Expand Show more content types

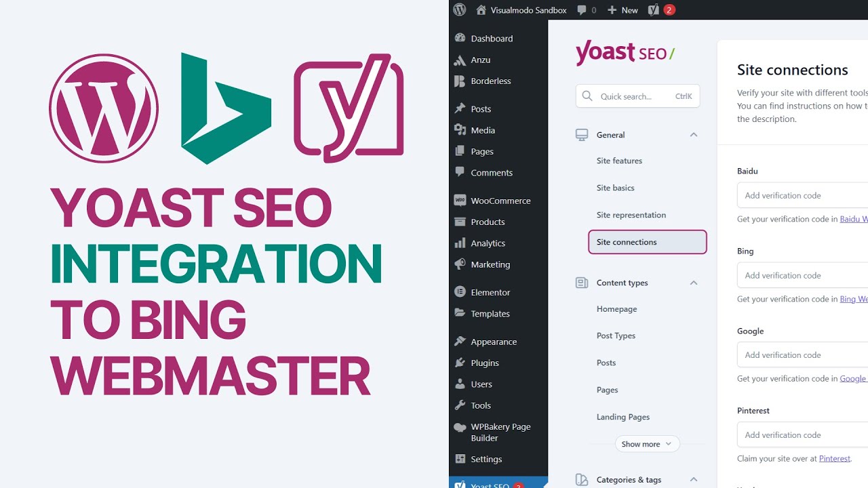(647, 444)
